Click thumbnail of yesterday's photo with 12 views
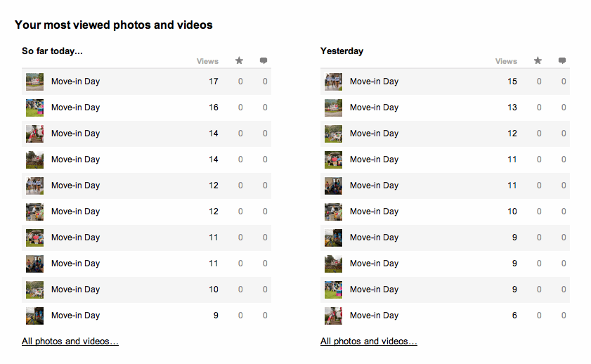 333,134
